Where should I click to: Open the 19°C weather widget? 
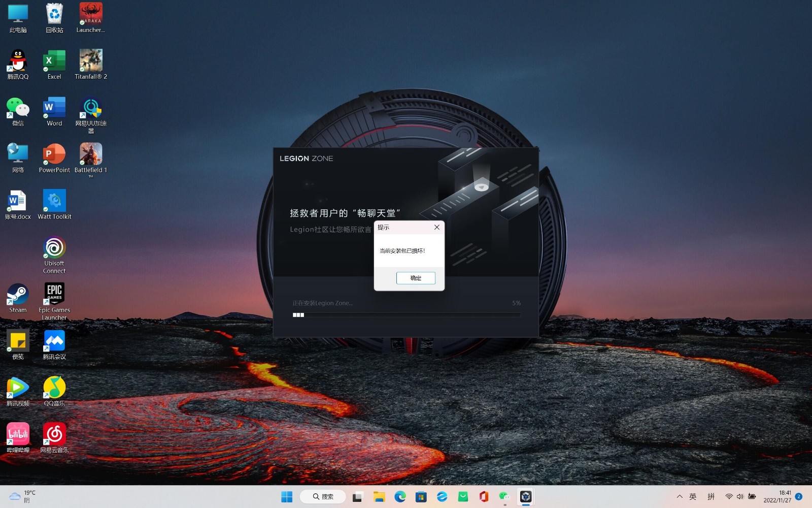(x=22, y=496)
